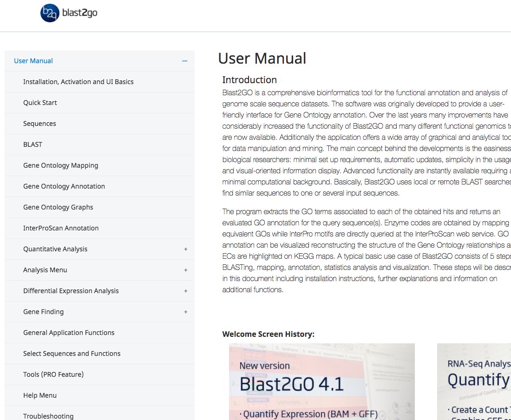
Task: Click the blast2go wordmark text
Action: [79, 13]
